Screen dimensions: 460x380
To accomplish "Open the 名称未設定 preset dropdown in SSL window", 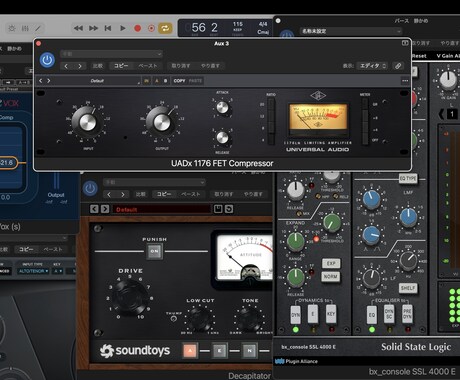I will (x=350, y=31).
